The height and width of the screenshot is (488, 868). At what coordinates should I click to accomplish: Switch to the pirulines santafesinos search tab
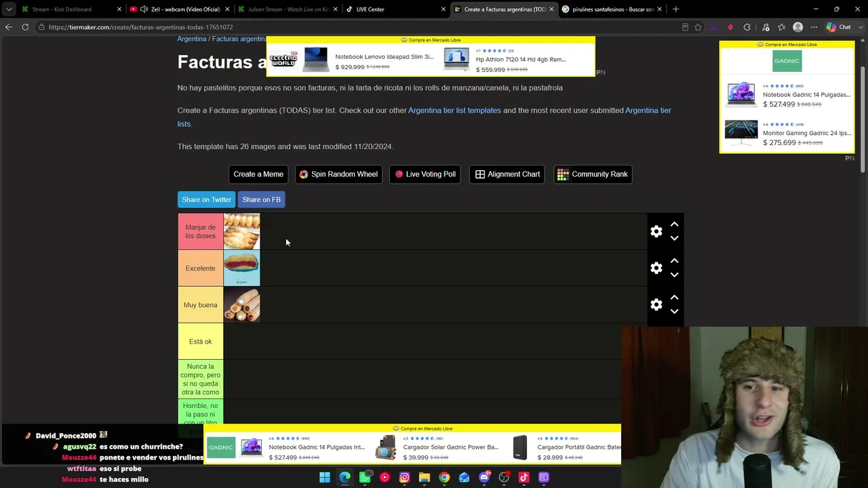612,9
